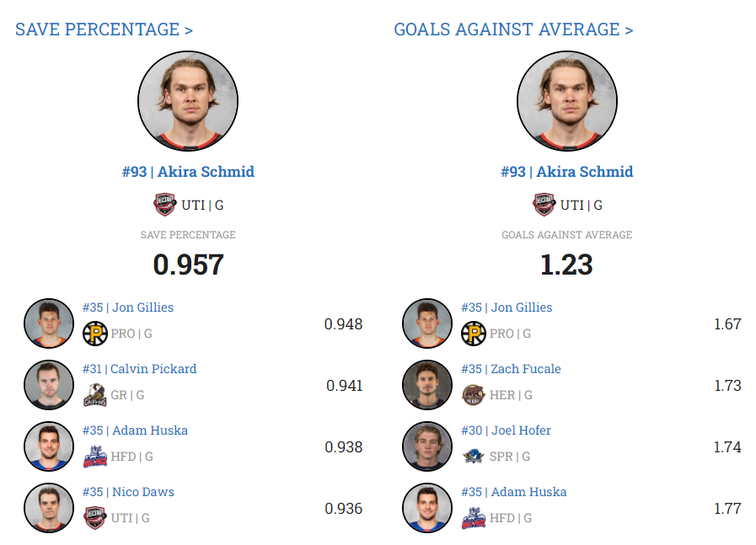756x545 pixels.
Task: Open Akira Schmid's profile under Save Percentage
Action: [188, 172]
